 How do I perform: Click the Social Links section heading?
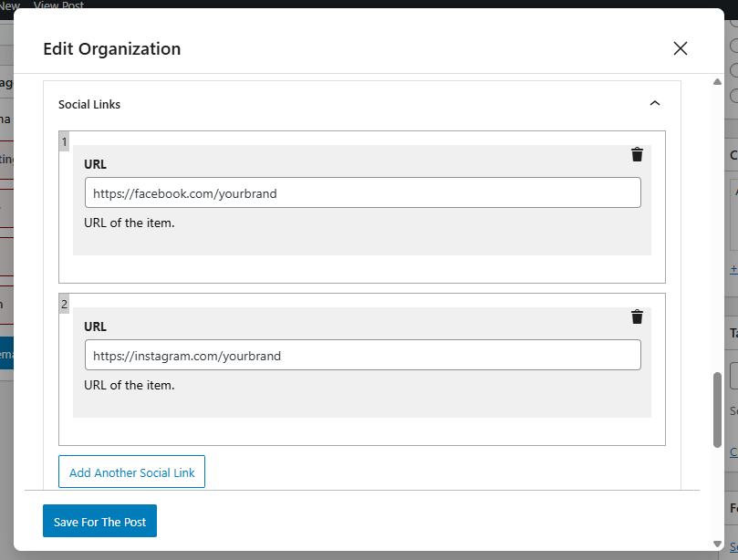(89, 104)
